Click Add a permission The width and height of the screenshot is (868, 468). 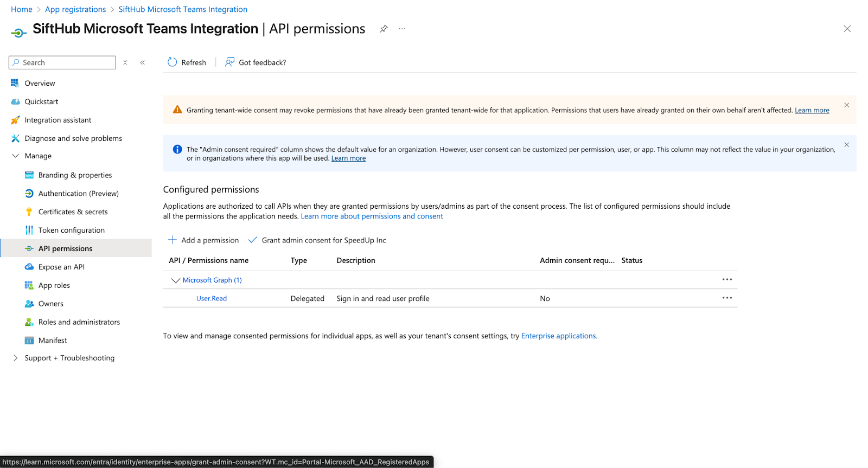coord(203,240)
